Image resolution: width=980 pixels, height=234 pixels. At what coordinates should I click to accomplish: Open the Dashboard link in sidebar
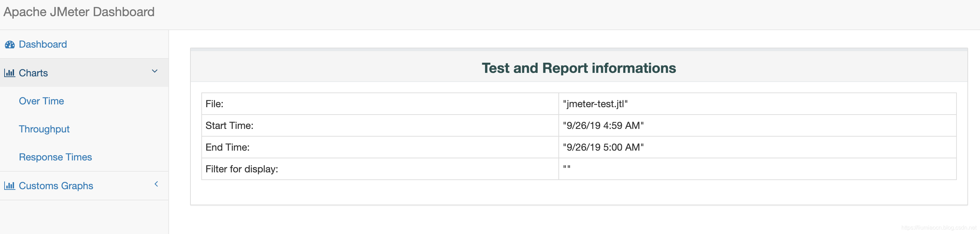(x=42, y=44)
